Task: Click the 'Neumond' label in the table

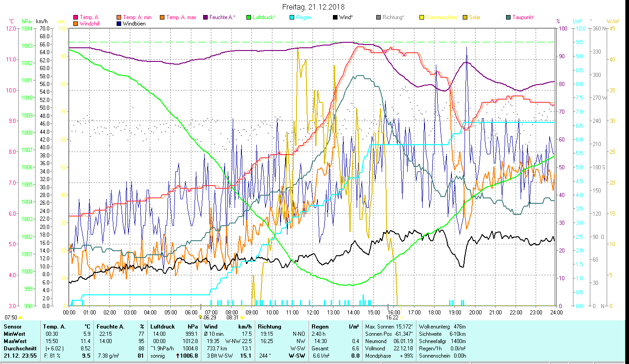Action: click(376, 341)
